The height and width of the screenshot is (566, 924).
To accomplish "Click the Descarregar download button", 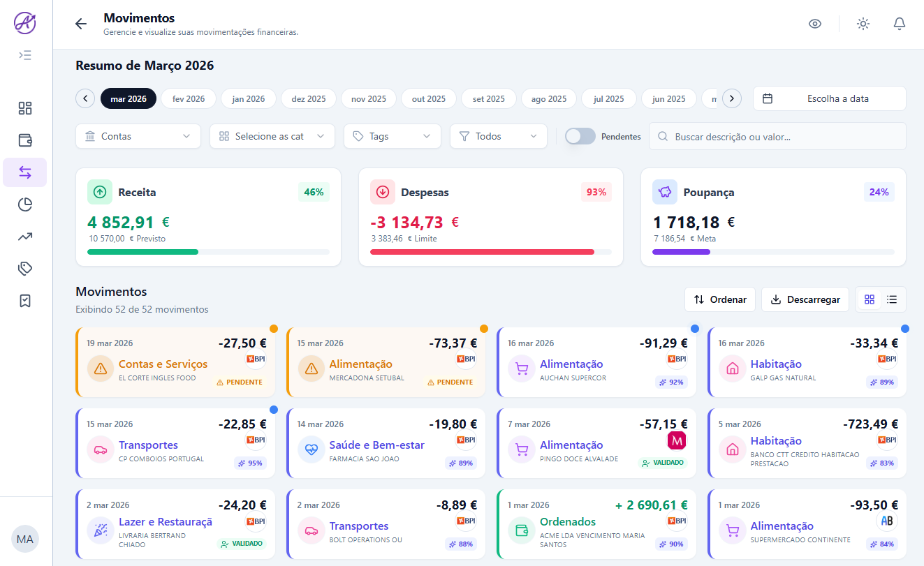I will point(805,299).
